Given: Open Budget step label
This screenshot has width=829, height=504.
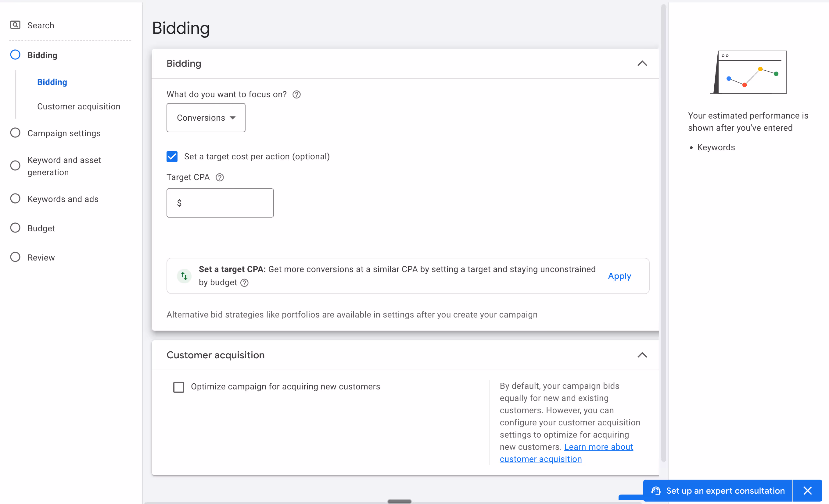Looking at the screenshot, I should [x=41, y=228].
